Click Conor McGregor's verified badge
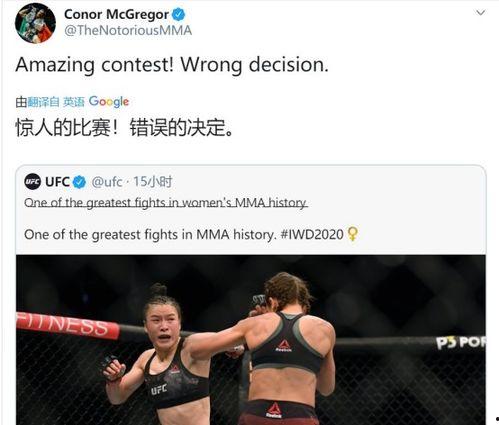Image resolution: width=499 pixels, height=425 pixels. coord(178,14)
